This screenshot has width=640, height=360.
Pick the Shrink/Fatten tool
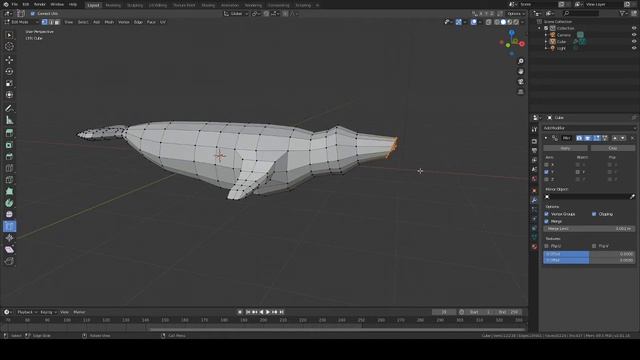(x=9, y=238)
